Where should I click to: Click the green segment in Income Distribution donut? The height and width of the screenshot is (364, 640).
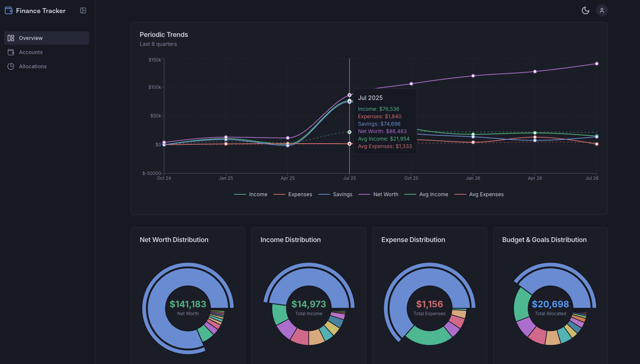tap(279, 314)
